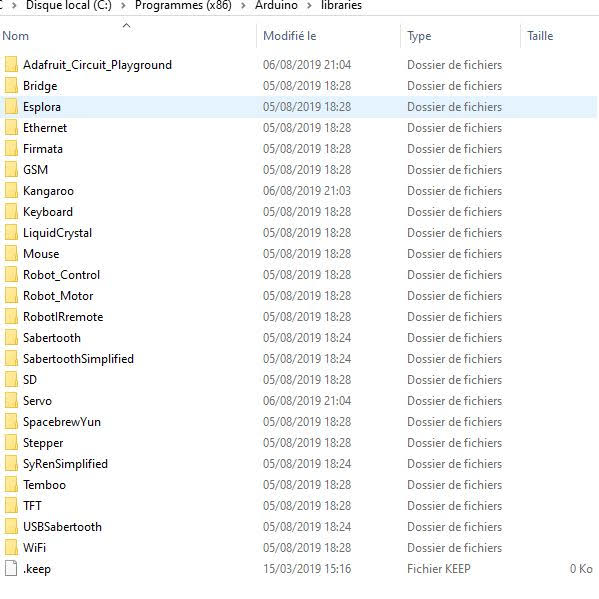Select the Adafruit_Circuit_Playground folder icon
This screenshot has height=599, width=599.
pos(11,65)
